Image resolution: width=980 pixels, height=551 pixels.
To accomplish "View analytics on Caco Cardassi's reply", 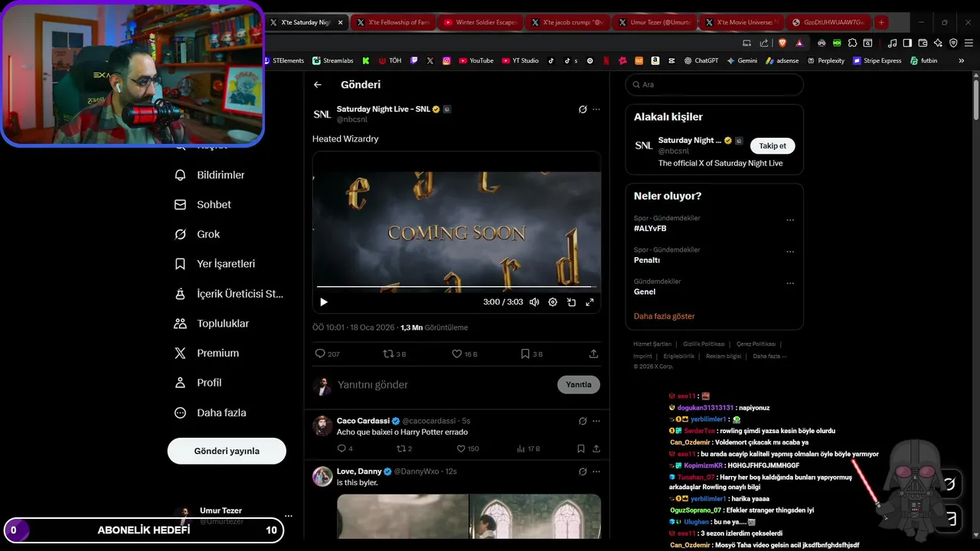I will (x=528, y=449).
